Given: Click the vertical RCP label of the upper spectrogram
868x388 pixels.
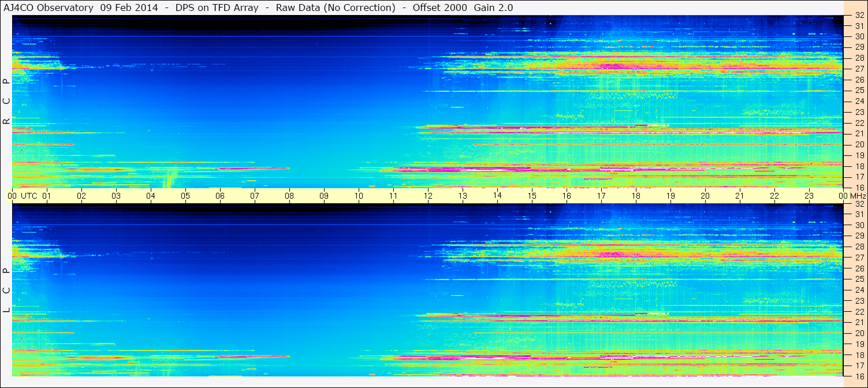Looking at the screenshot, I should 6,101.
